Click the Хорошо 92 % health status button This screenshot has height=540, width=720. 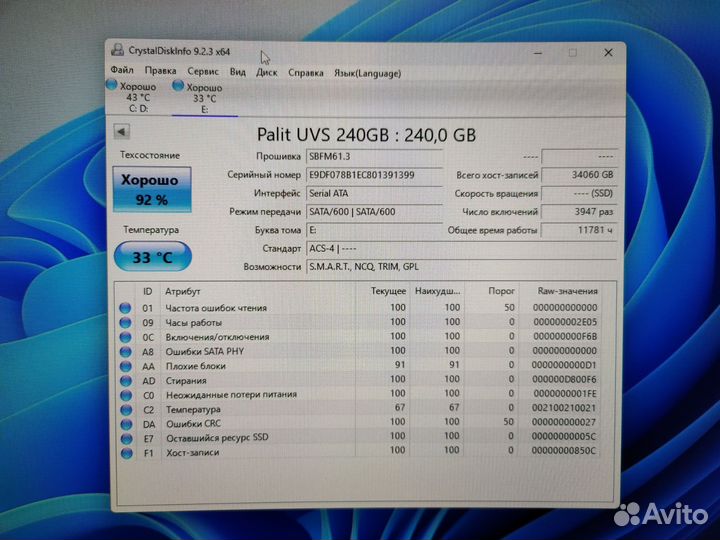pyautogui.click(x=152, y=190)
